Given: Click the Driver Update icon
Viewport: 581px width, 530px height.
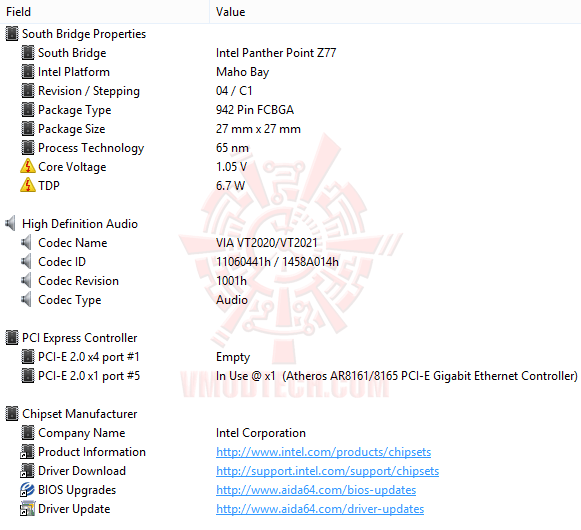Looking at the screenshot, I should click(28, 509).
